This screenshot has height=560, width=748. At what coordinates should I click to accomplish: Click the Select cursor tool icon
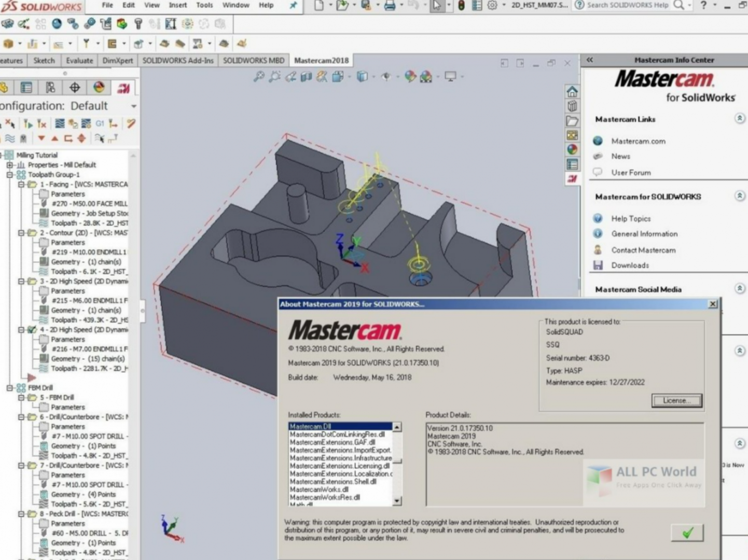(437, 6)
